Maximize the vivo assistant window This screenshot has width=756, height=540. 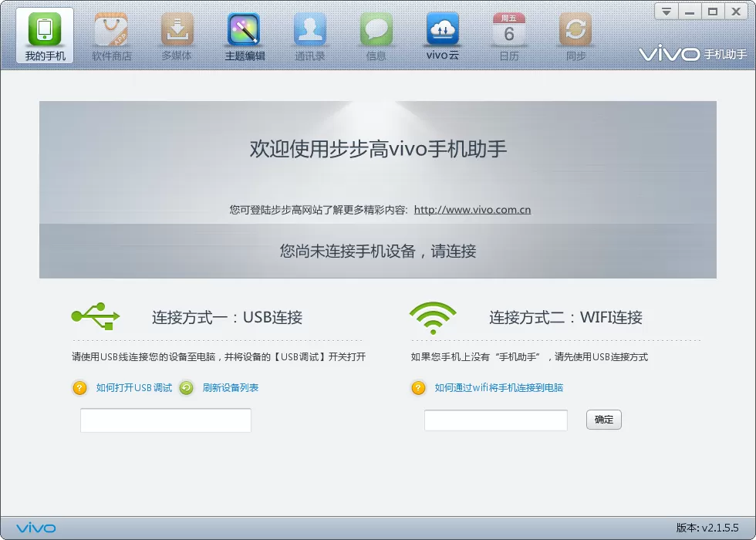point(713,11)
